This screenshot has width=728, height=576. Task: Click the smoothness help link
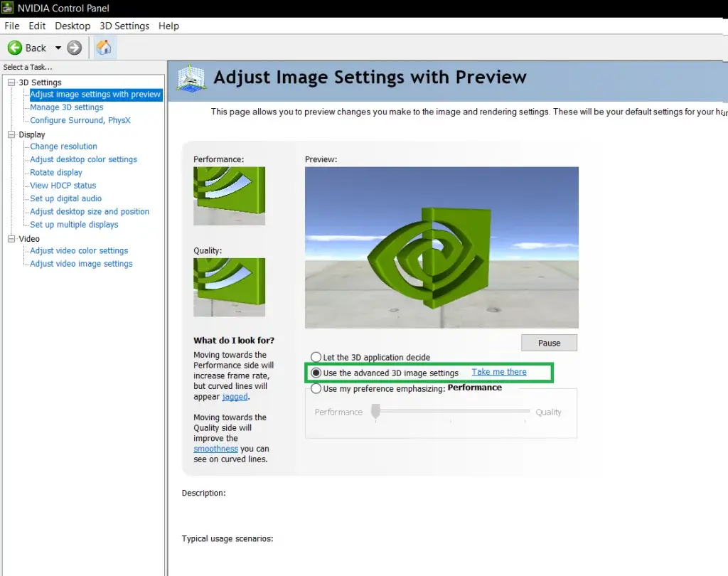pyautogui.click(x=216, y=449)
